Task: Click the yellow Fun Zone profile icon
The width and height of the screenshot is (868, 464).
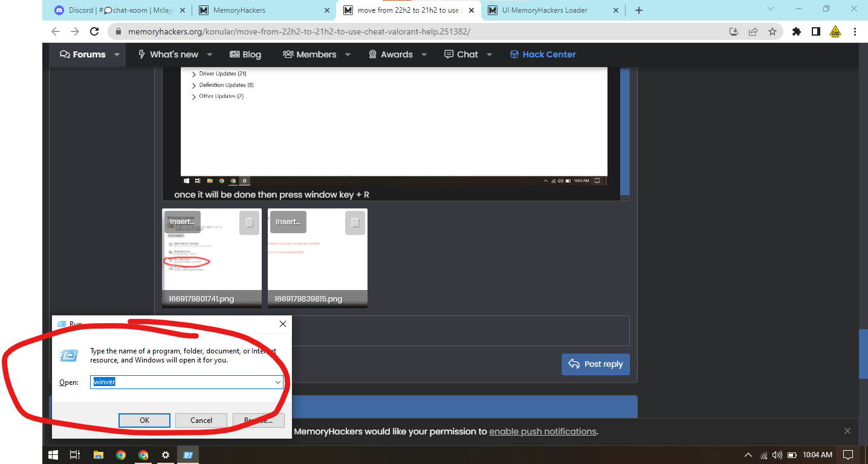Action: pyautogui.click(x=835, y=31)
